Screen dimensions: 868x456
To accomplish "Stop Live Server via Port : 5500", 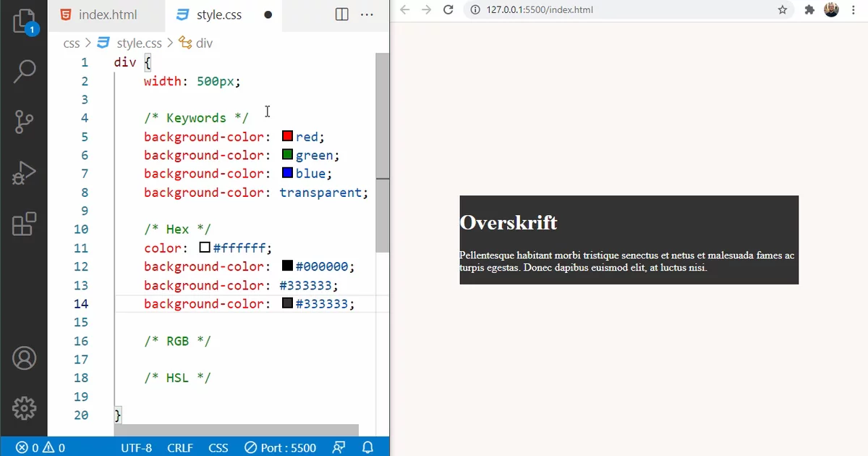I will tap(280, 447).
